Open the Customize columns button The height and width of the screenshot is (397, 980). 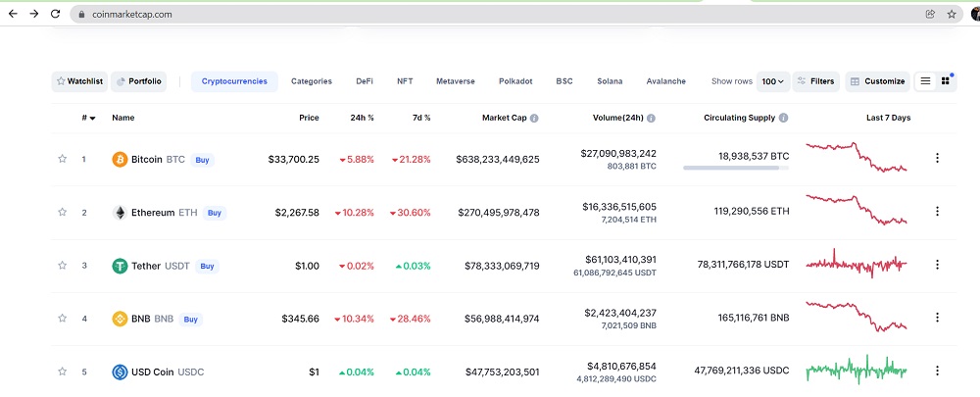click(x=877, y=81)
